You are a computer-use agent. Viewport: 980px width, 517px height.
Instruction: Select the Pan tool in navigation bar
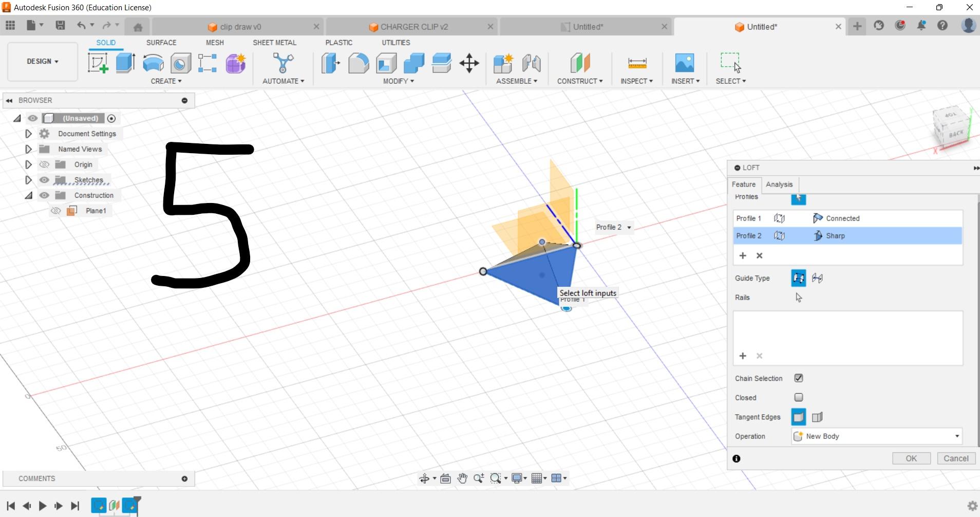point(461,478)
